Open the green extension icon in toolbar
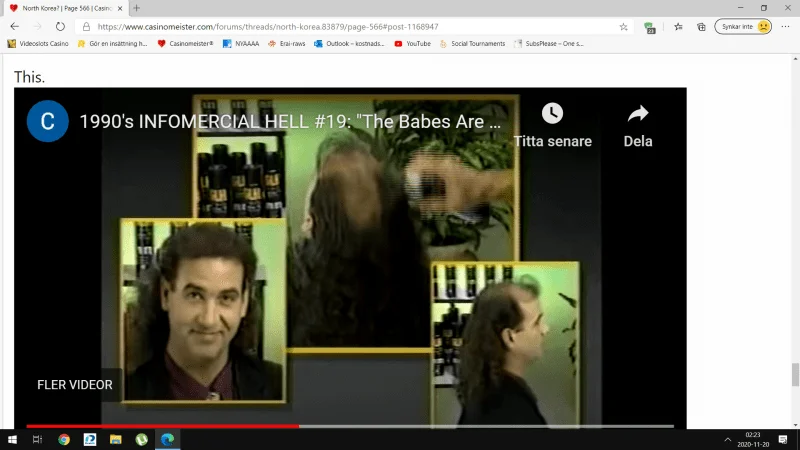Viewport: 800px width, 450px height. [649, 28]
